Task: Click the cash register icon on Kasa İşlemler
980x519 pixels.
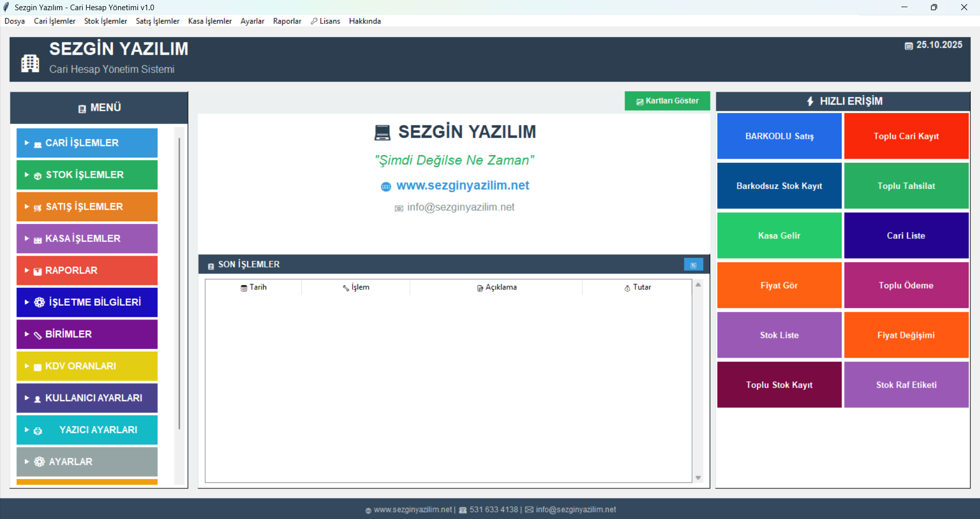Action: tap(37, 239)
